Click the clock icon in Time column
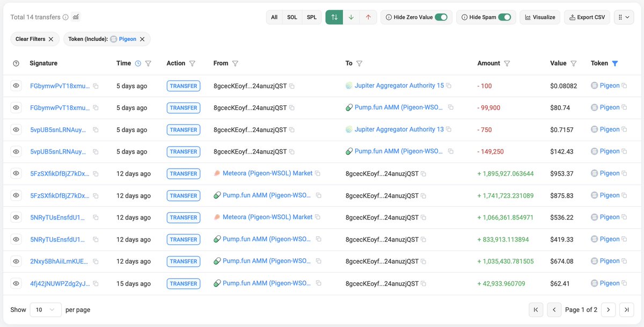This screenshot has width=644, height=327. (x=138, y=63)
